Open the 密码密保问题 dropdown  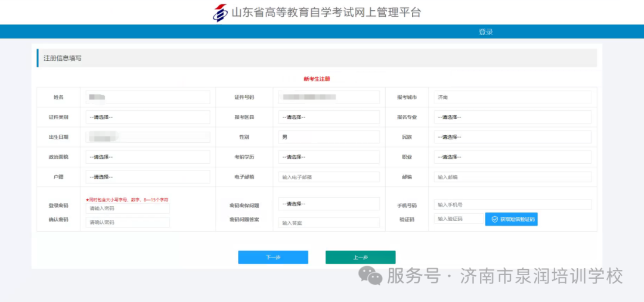click(329, 204)
